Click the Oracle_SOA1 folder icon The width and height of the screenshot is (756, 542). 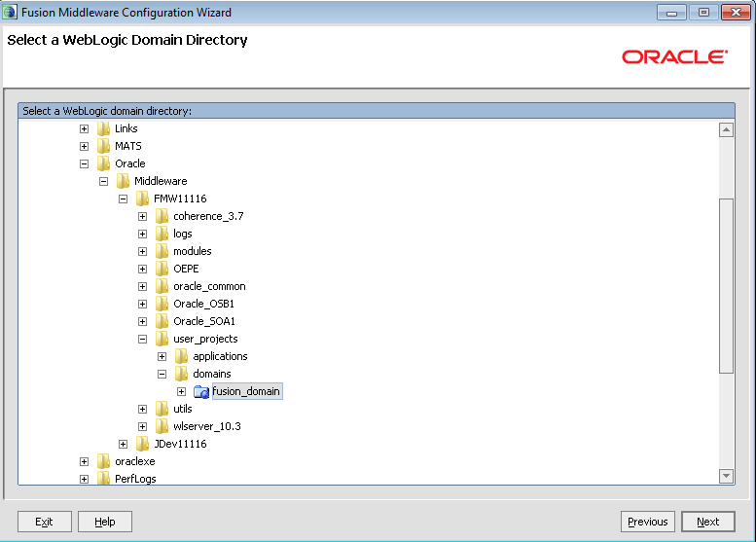point(162,321)
